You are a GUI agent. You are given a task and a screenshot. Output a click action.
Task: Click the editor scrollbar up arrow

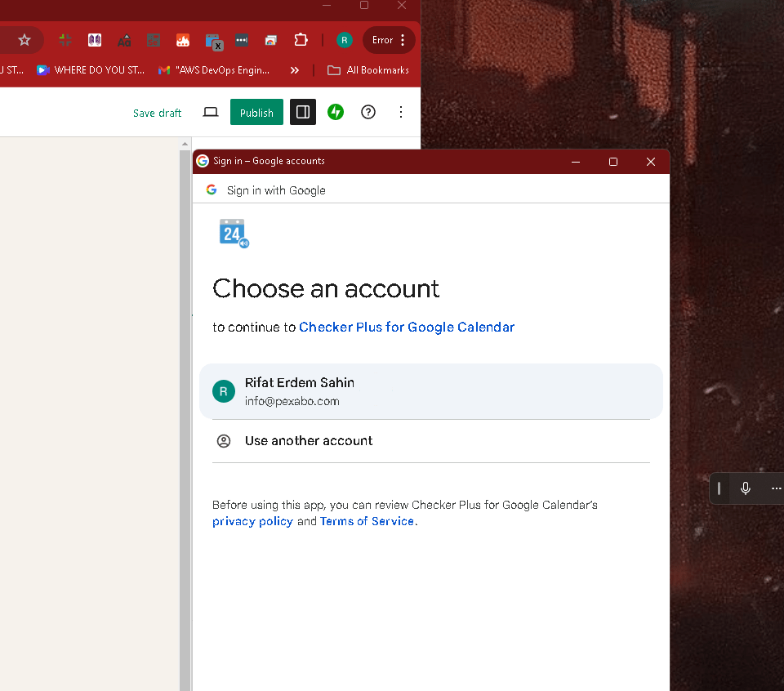185,144
